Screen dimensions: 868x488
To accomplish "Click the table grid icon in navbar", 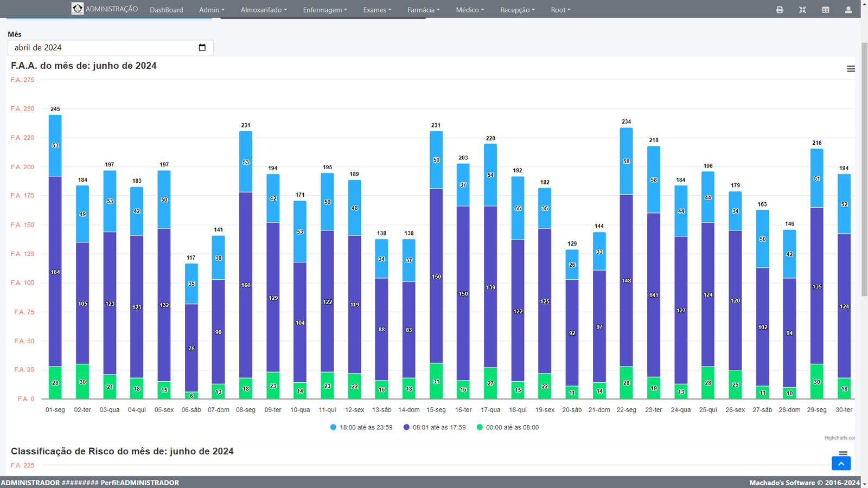I will (x=825, y=10).
